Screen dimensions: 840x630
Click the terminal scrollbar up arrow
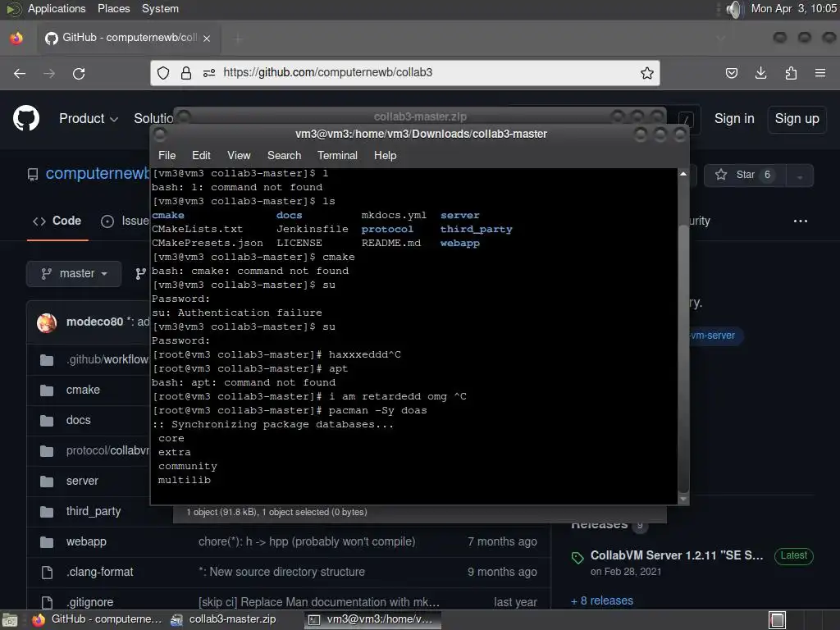coord(683,174)
